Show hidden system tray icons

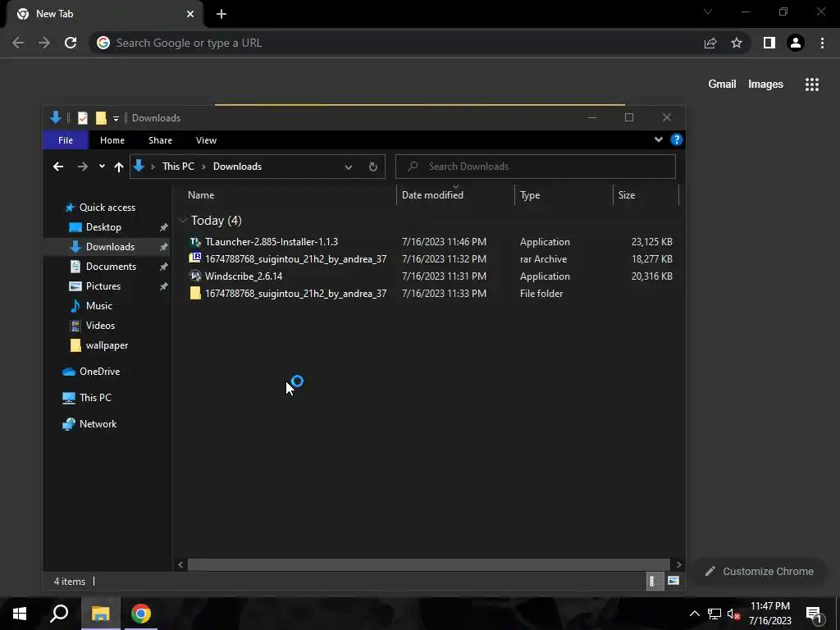(x=694, y=614)
